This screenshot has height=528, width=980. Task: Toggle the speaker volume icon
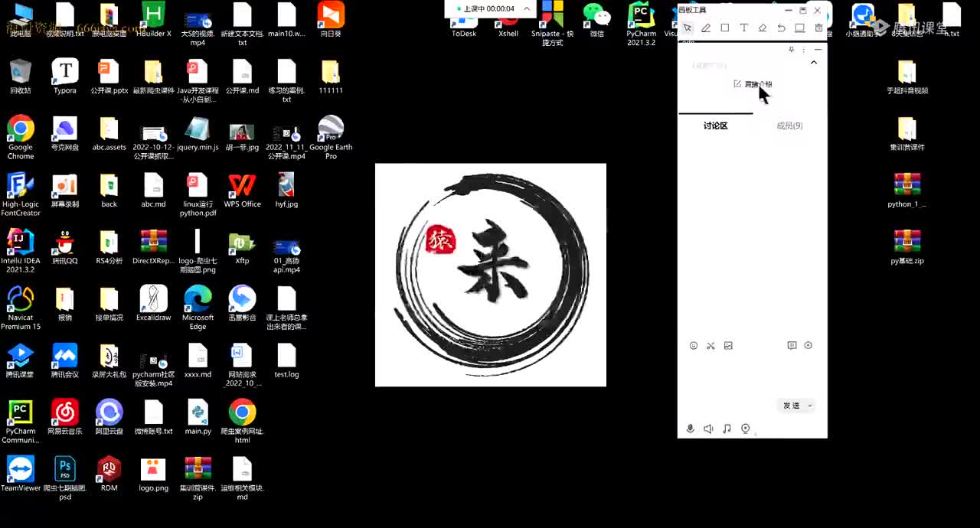point(708,429)
